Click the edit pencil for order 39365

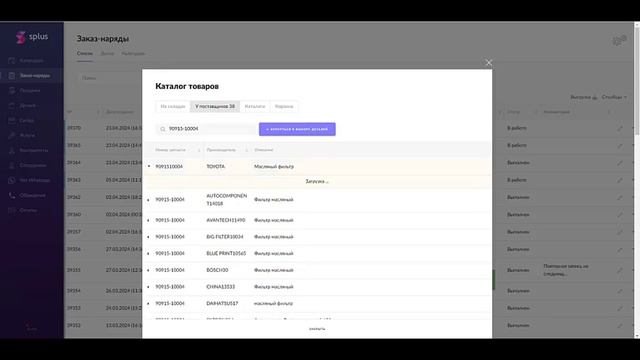point(620,145)
